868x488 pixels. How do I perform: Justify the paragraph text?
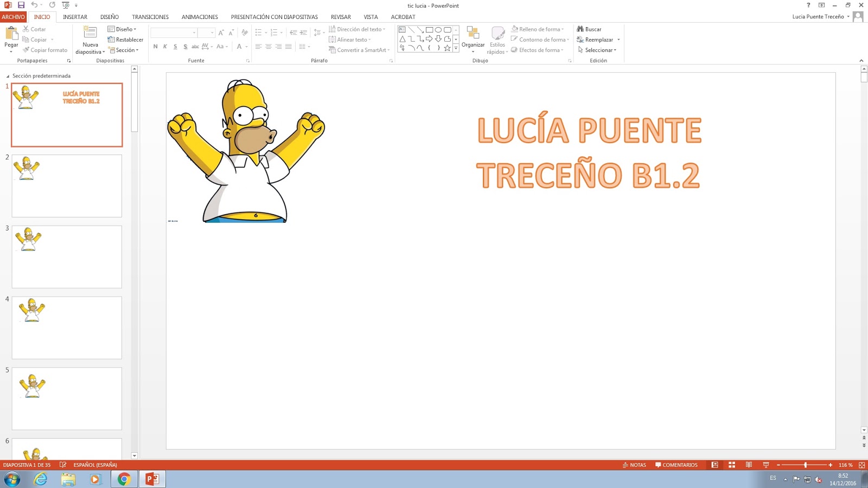288,47
